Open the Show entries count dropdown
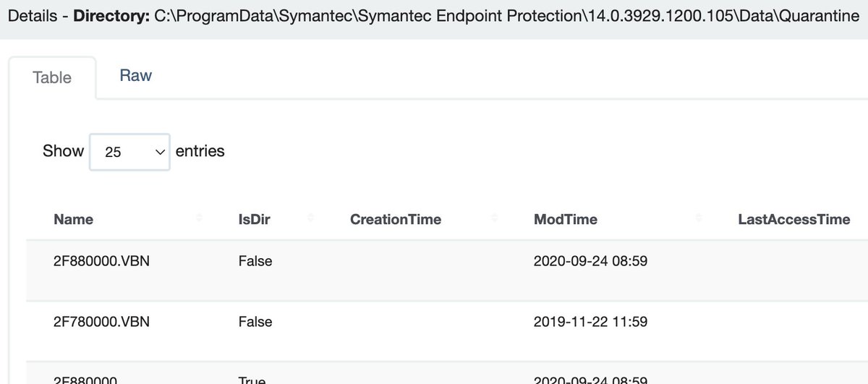 click(129, 152)
